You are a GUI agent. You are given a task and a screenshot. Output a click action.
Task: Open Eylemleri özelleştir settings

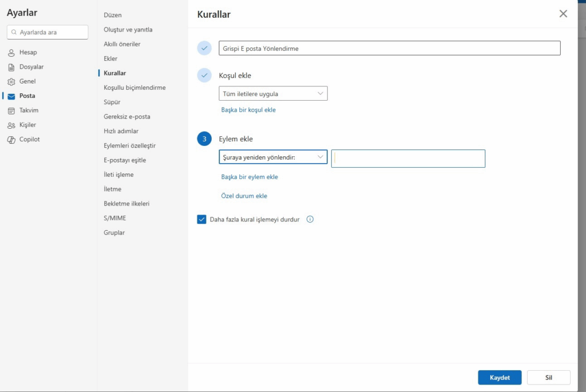[129, 146]
